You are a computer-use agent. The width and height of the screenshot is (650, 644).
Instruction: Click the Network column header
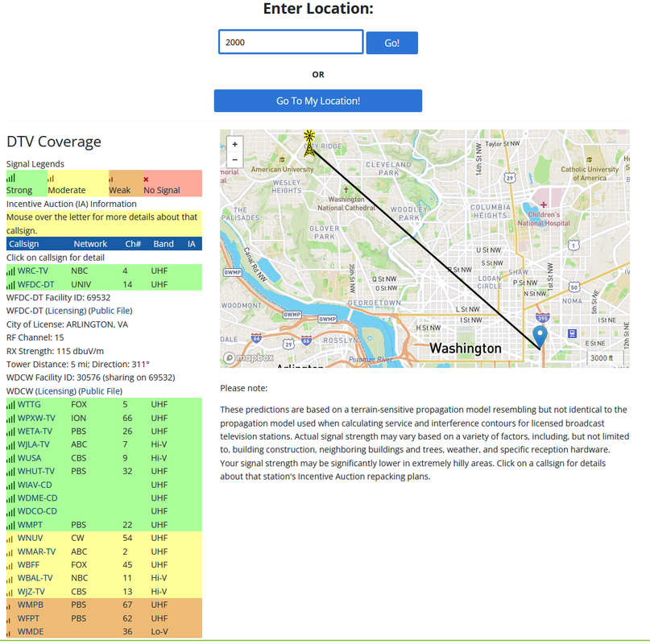point(90,244)
